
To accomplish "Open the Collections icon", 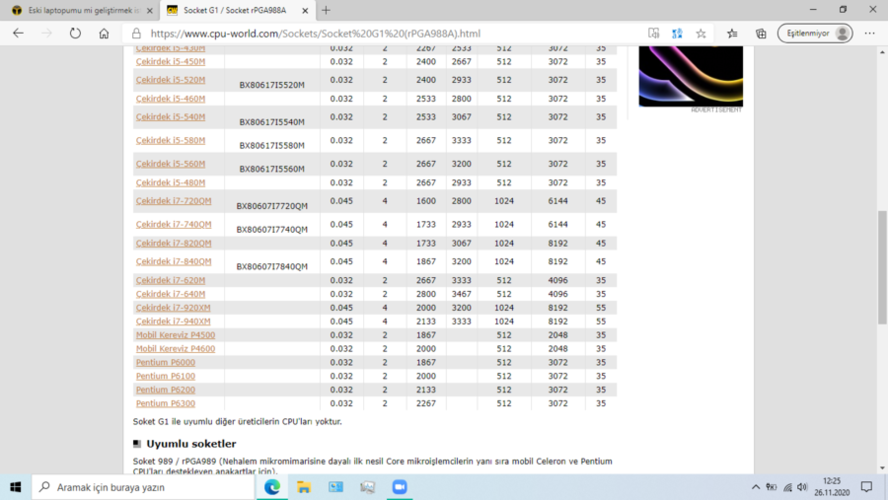I will [x=761, y=33].
